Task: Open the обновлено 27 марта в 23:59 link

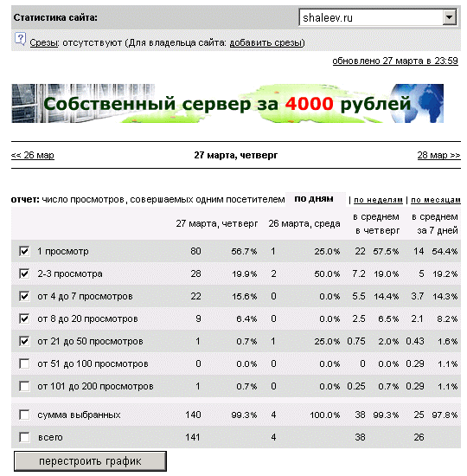Action: point(395,61)
